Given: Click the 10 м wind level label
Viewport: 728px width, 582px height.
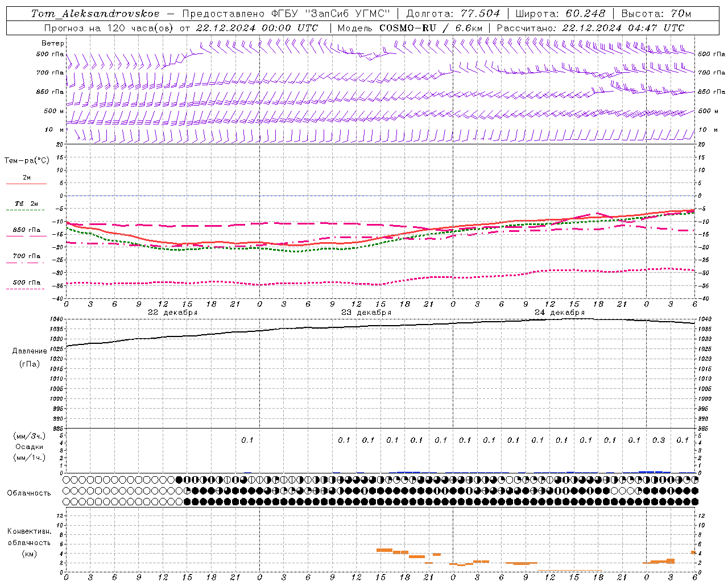Looking at the screenshot, I should pyautogui.click(x=54, y=130).
